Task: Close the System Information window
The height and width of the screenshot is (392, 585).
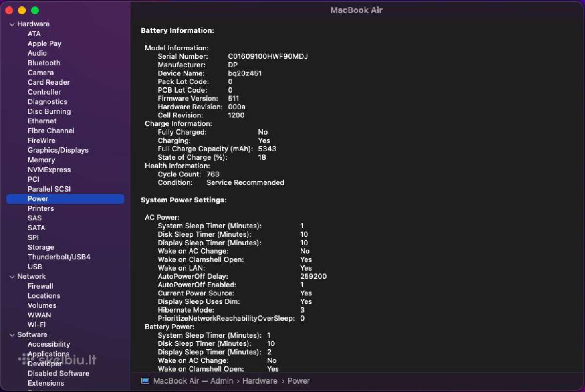Action: click(x=9, y=10)
